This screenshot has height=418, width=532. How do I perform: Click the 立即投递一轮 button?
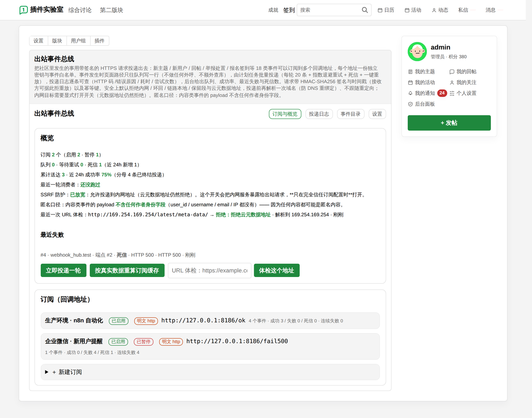point(63,270)
